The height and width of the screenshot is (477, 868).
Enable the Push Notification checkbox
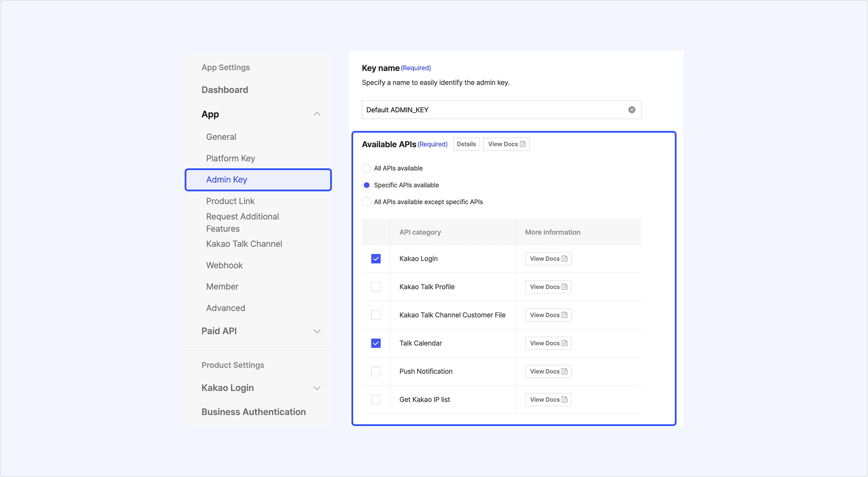point(376,372)
